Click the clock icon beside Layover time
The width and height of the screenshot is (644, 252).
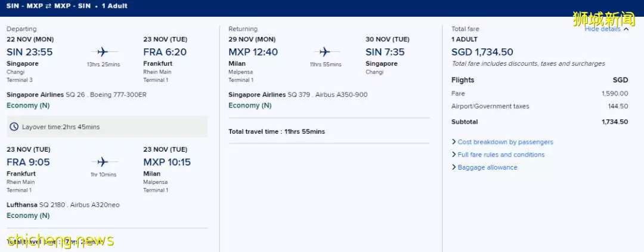click(x=14, y=127)
